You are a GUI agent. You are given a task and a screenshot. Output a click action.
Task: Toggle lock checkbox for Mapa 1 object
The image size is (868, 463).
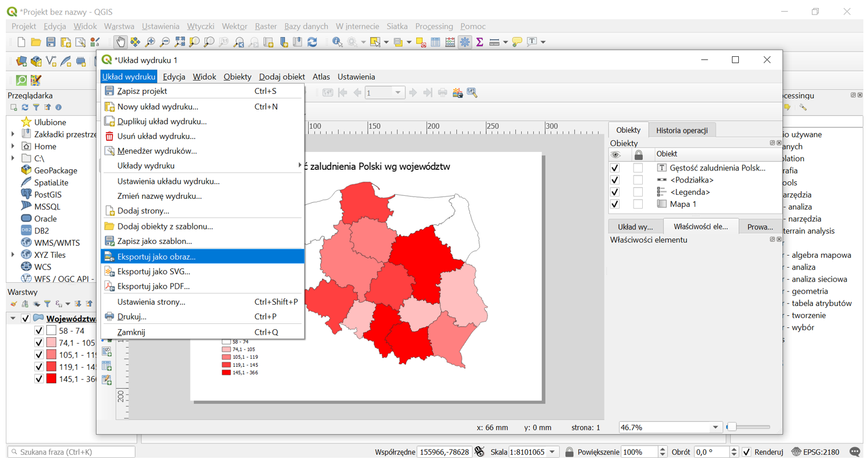pos(638,204)
